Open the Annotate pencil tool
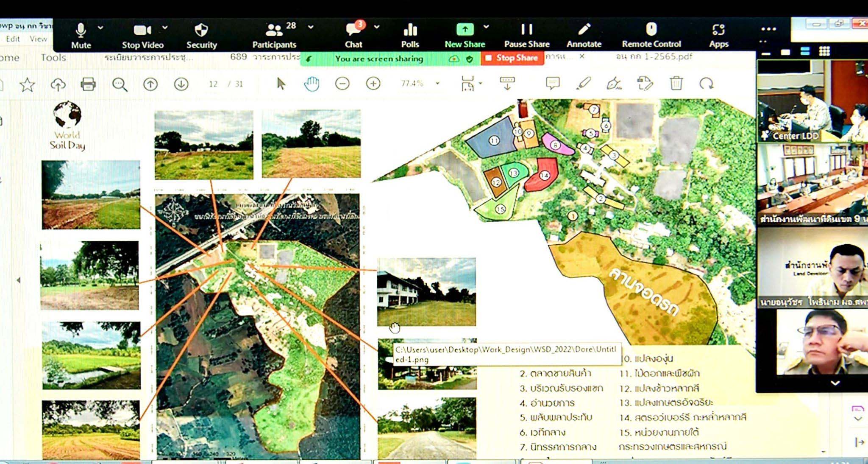868x464 pixels. (x=584, y=36)
